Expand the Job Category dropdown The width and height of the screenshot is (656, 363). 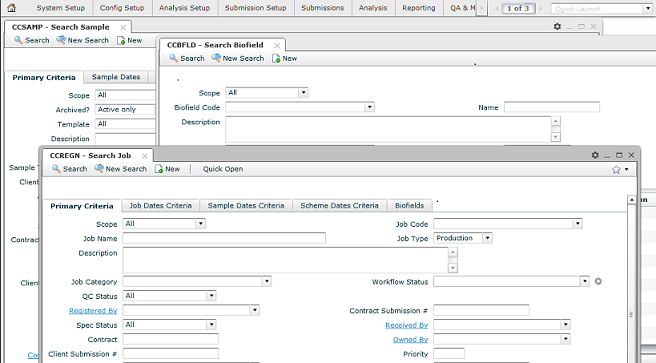pyautogui.click(x=267, y=281)
